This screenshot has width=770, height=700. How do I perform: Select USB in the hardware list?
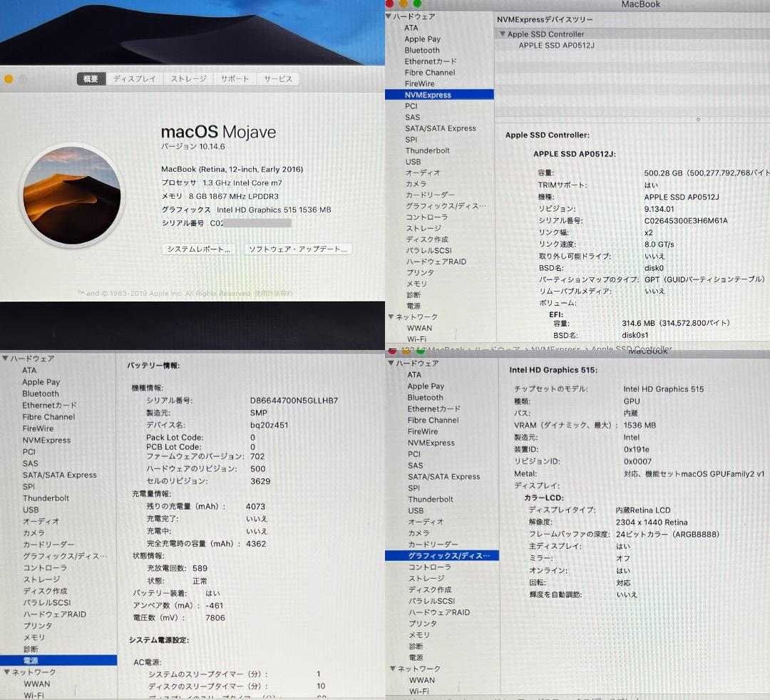coord(412,162)
